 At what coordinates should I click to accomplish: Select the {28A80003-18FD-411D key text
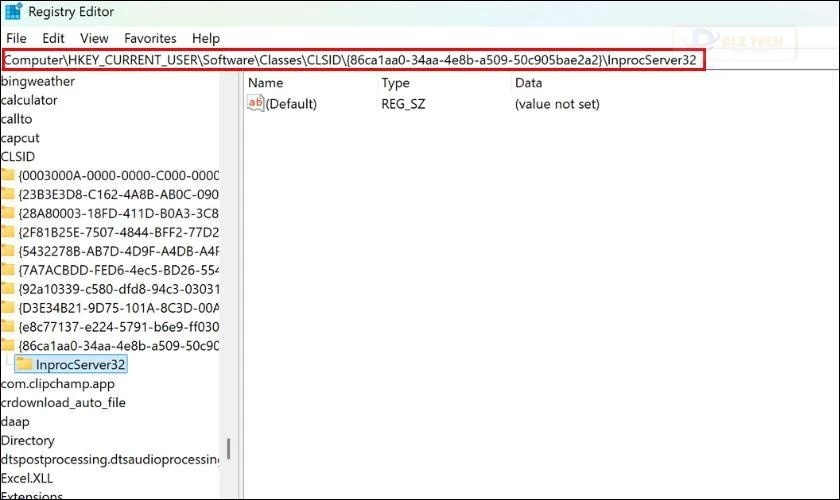tap(118, 213)
